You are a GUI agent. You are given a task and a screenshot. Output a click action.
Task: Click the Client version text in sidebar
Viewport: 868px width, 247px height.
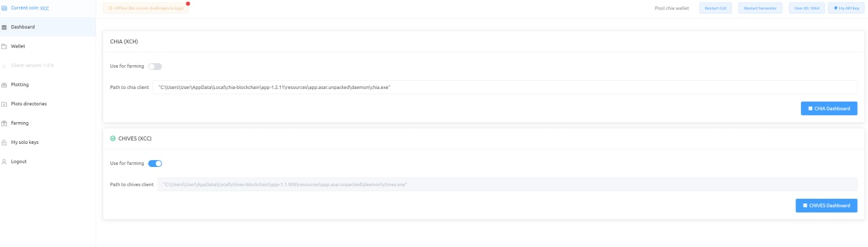click(x=32, y=65)
